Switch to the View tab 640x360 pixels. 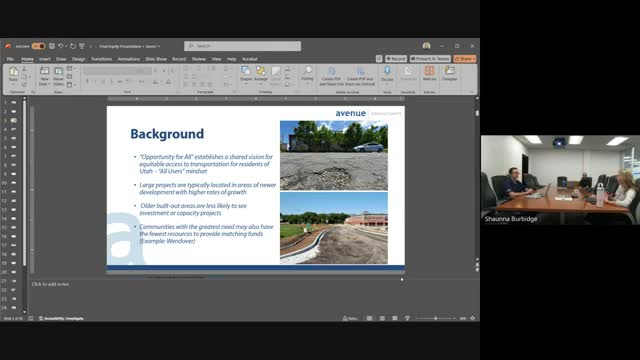coord(216,59)
